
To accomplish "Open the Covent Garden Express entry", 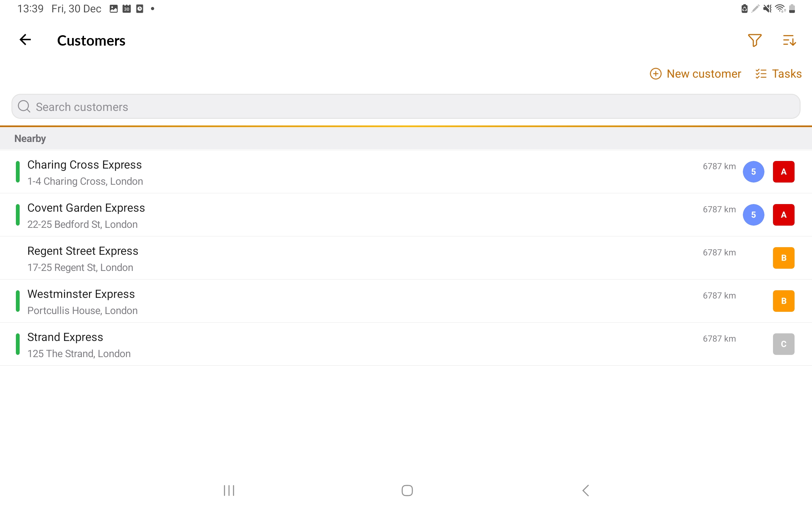I will pyautogui.click(x=406, y=215).
